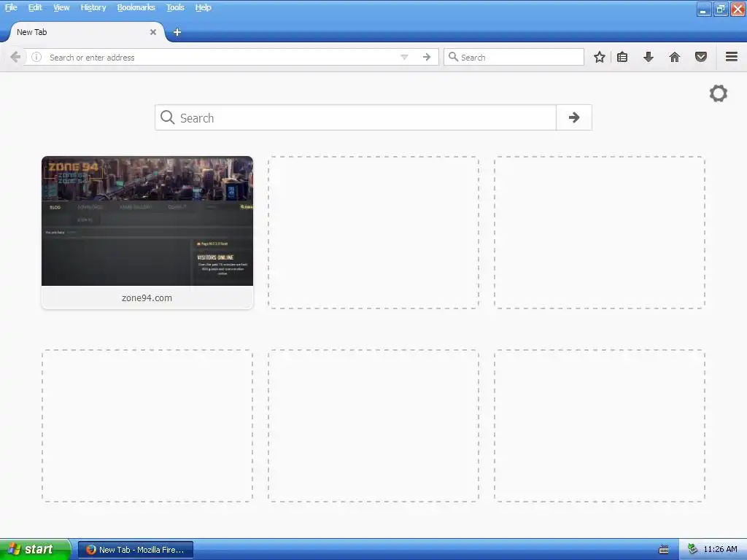Viewport: 747px width, 560px height.
Task: Click the safely remove hardware tray icon
Action: click(692, 550)
